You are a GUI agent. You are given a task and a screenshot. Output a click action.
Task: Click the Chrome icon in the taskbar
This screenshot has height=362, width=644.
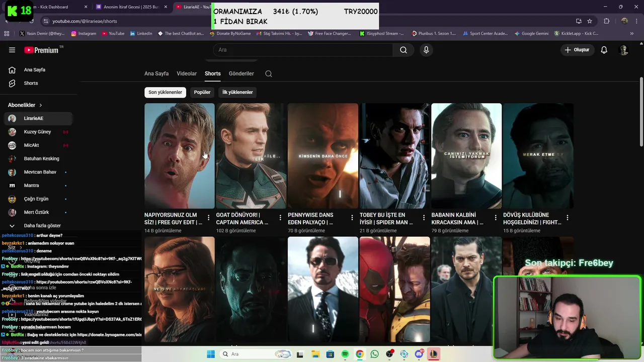pos(360,354)
